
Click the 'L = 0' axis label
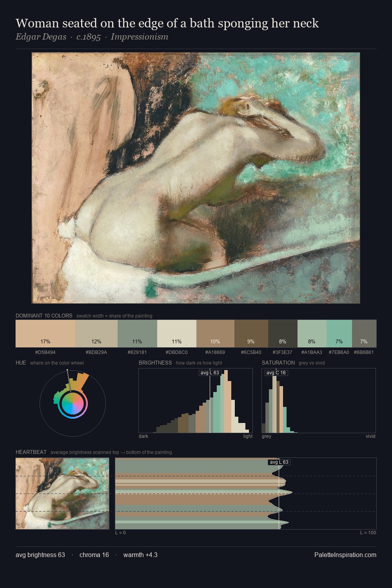click(120, 533)
